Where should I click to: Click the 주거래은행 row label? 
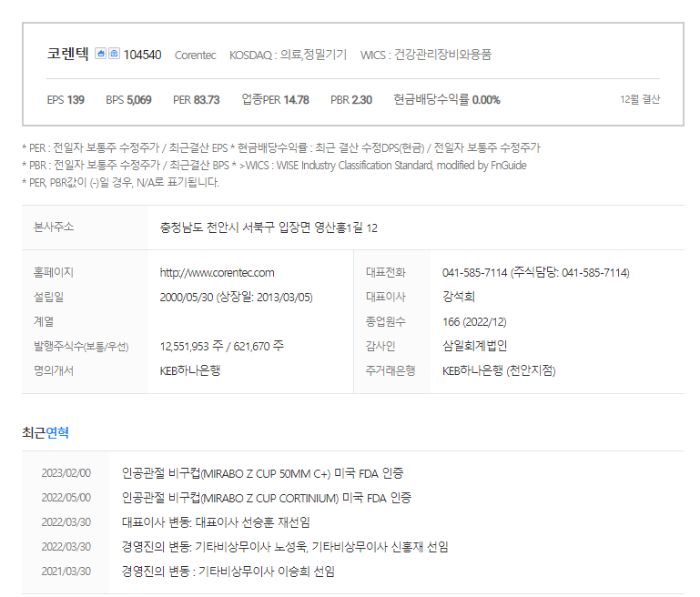pos(391,370)
